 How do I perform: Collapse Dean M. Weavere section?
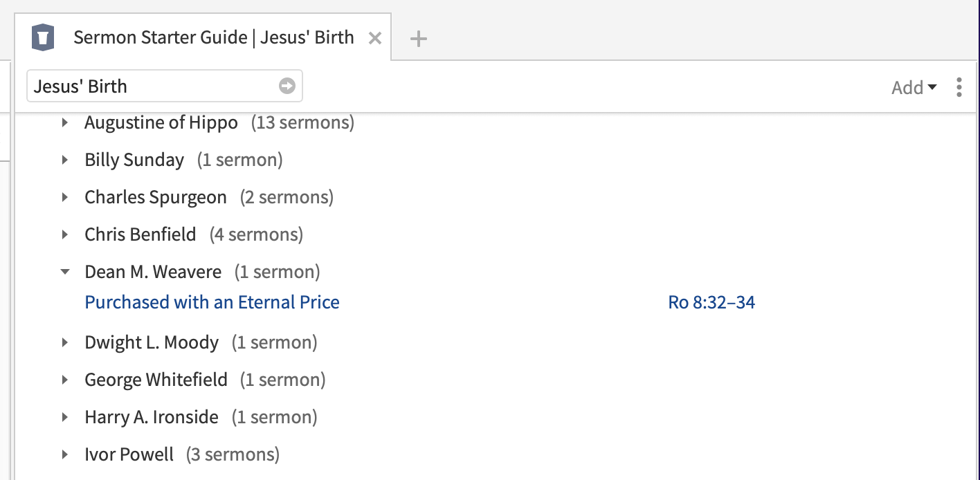pos(65,273)
